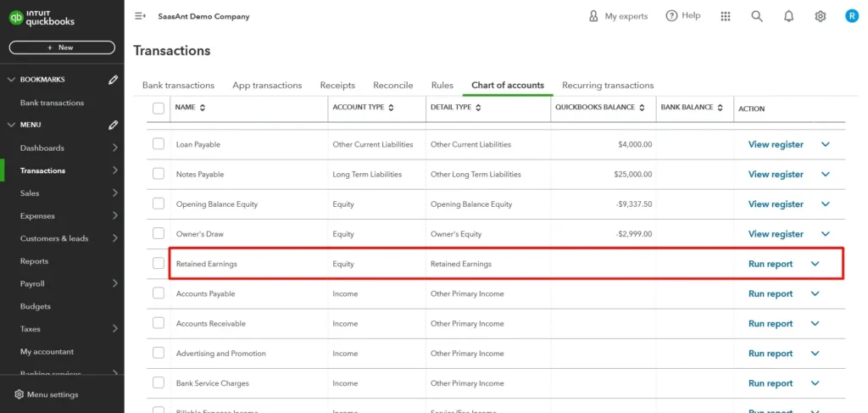Open action dropdown for Notes Payable
868x413 pixels.
[826, 175]
